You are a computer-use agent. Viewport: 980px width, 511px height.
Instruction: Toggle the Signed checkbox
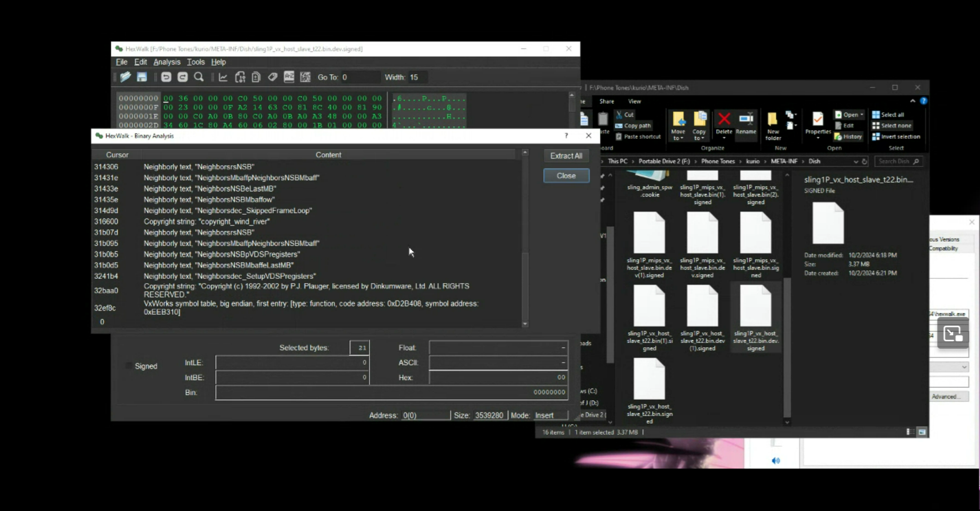129,366
